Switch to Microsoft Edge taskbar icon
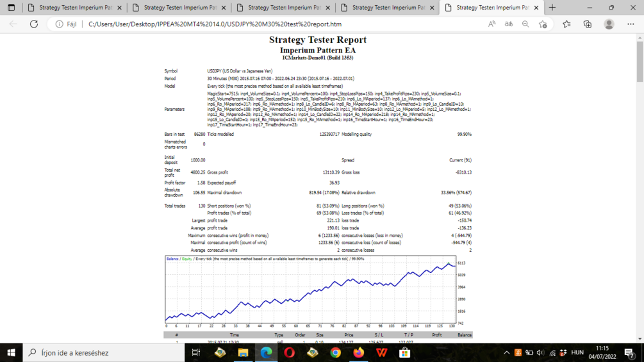This screenshot has width=644, height=362. pos(266,352)
